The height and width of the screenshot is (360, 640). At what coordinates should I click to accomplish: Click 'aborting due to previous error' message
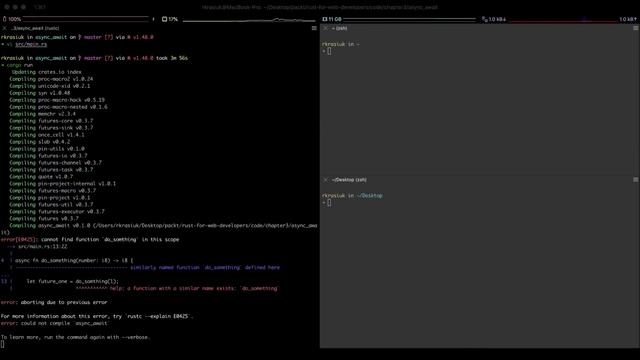(64, 302)
